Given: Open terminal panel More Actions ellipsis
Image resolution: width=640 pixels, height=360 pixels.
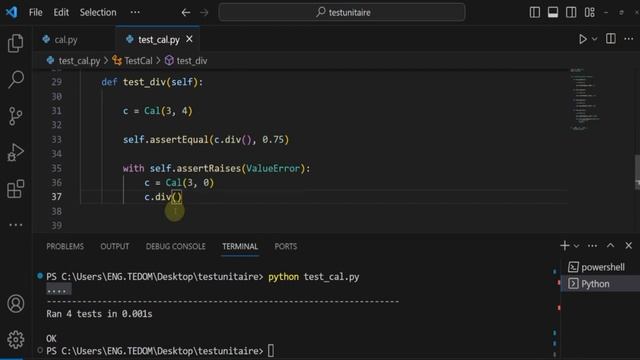Looking at the screenshot, I should point(592,246).
